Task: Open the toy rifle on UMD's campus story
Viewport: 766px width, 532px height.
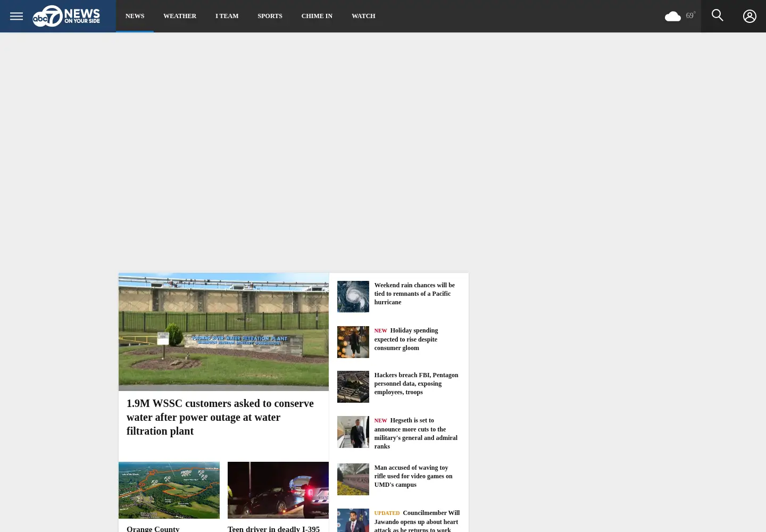Action: tap(413, 476)
